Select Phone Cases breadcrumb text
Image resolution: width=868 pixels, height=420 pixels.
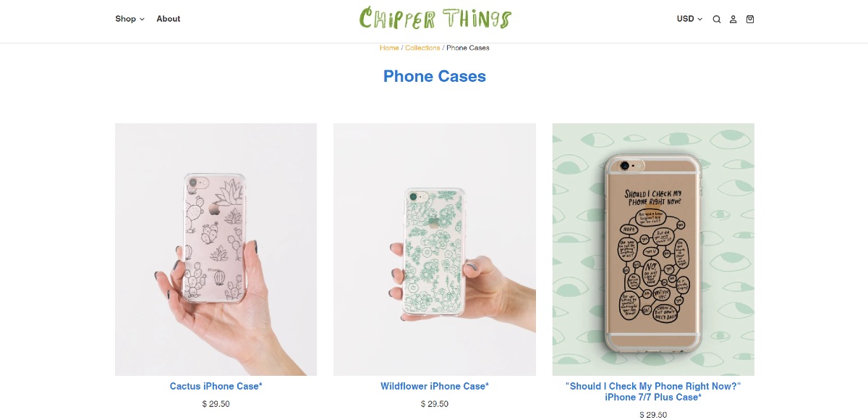468,48
